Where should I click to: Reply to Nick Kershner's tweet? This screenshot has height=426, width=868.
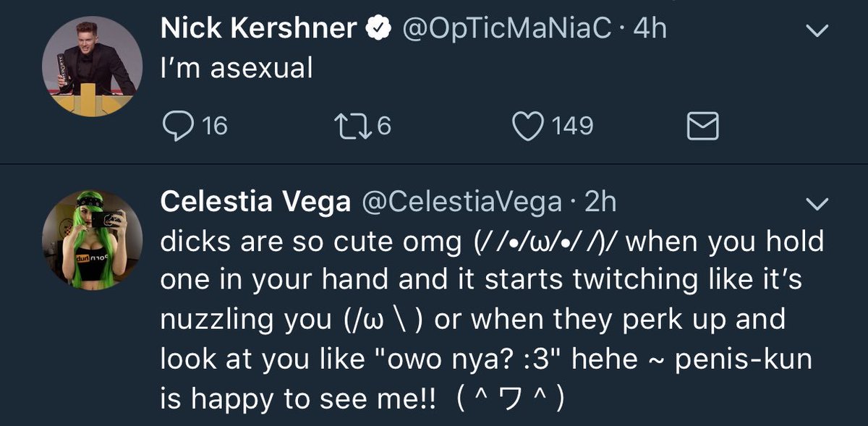pyautogui.click(x=176, y=127)
